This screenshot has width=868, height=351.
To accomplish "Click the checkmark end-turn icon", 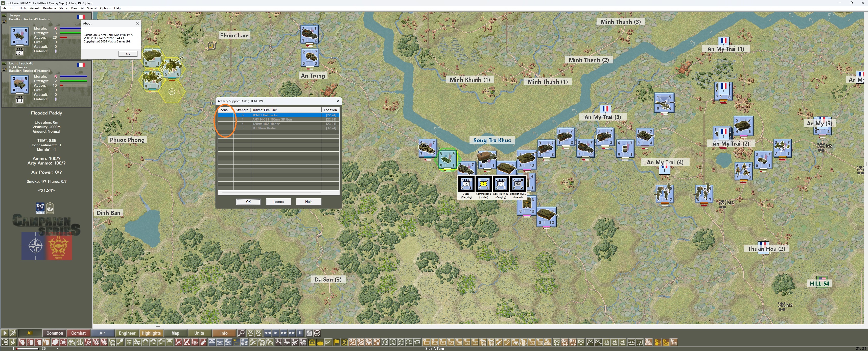I will (317, 333).
